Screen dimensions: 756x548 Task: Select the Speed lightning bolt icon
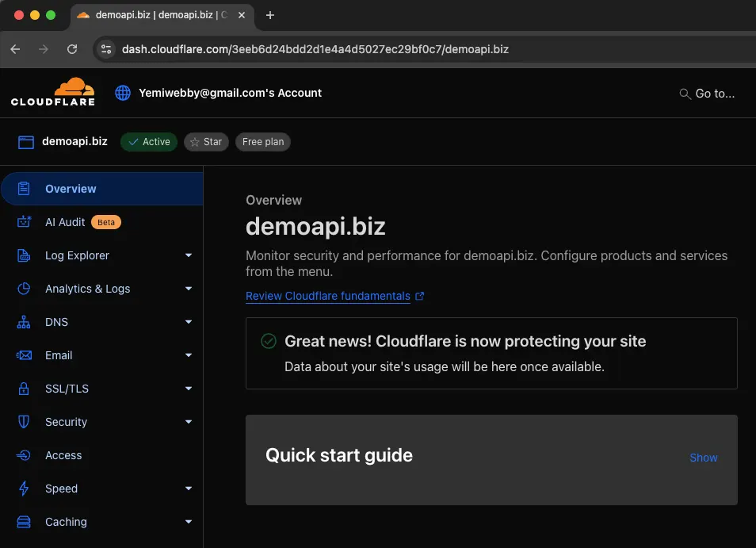tap(24, 489)
